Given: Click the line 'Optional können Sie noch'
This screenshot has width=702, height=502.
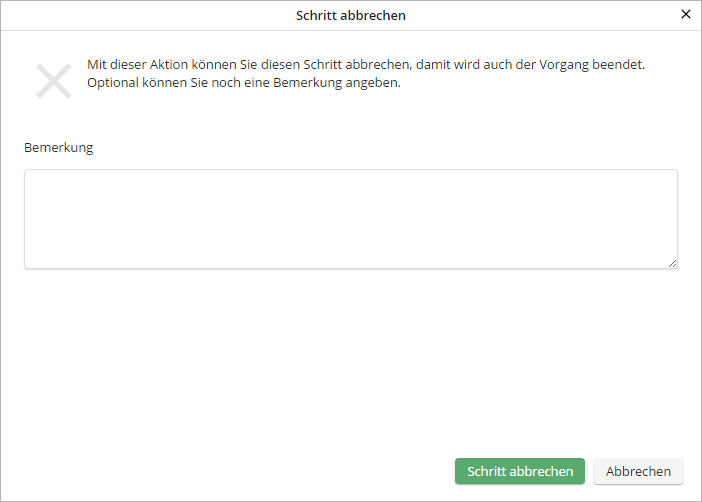Looking at the screenshot, I should [x=244, y=83].
